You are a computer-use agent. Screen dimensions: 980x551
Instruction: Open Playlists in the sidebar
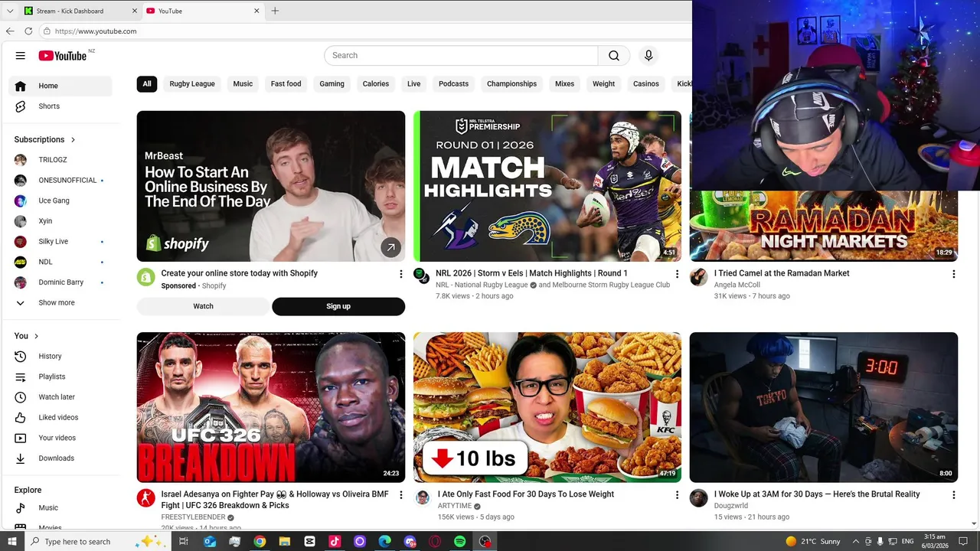[60, 377]
